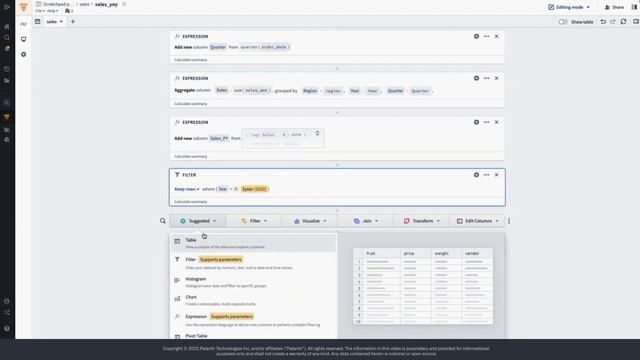Open more options on the Filter card
This screenshot has height=360, width=640.
[487, 175]
